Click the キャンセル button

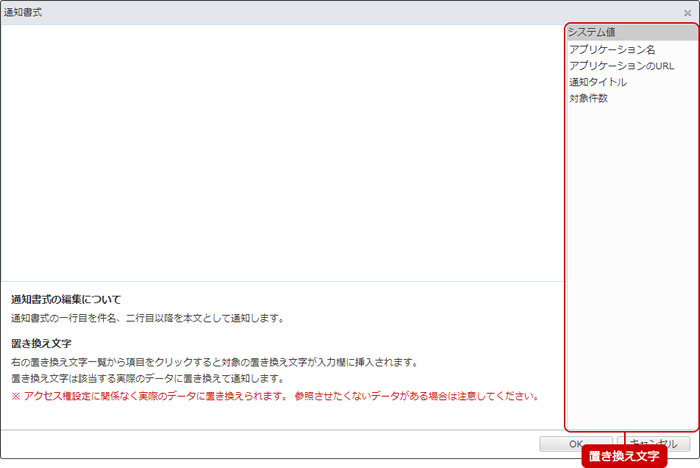pos(654,444)
